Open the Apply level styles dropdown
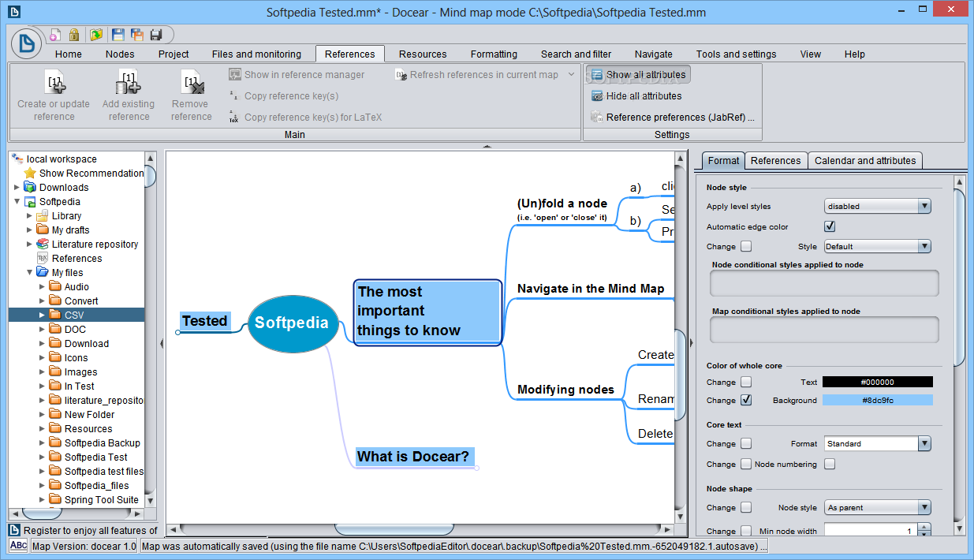The height and width of the screenshot is (560, 974). click(x=878, y=207)
